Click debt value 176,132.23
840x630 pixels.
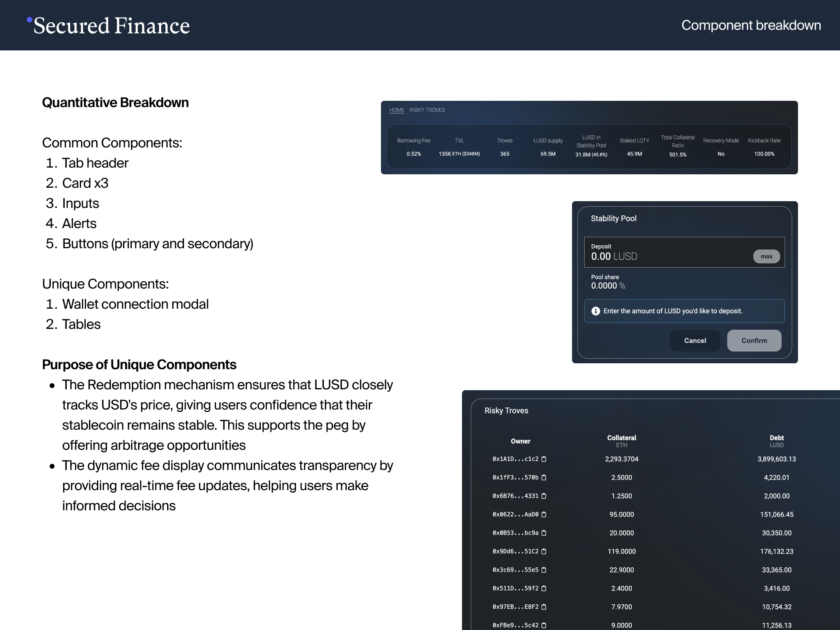[x=777, y=551]
